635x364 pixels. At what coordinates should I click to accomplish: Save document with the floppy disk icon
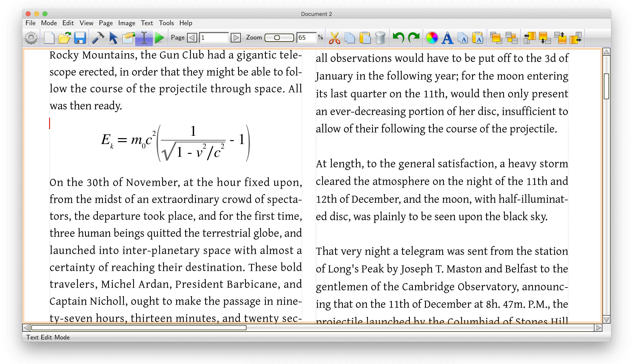tap(80, 38)
